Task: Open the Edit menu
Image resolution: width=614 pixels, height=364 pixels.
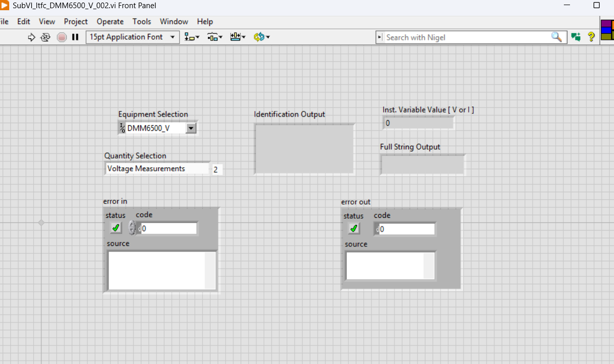Action: click(x=24, y=21)
